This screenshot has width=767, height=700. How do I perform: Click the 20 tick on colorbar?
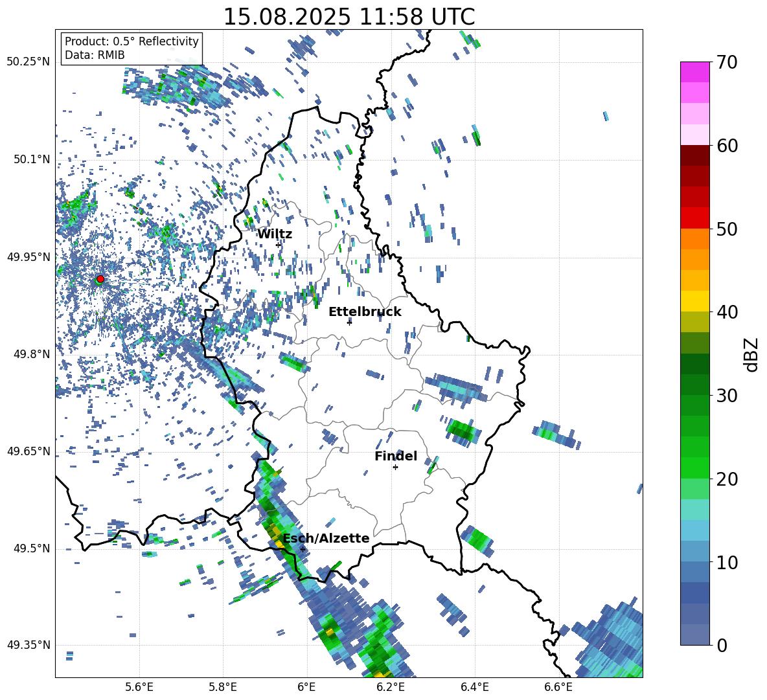727,479
